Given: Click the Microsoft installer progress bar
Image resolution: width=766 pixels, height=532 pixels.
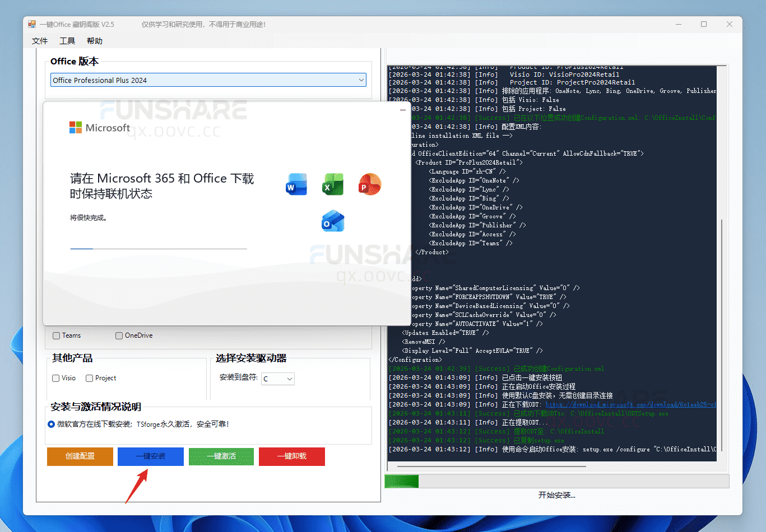Looking at the screenshot, I should click(159, 249).
